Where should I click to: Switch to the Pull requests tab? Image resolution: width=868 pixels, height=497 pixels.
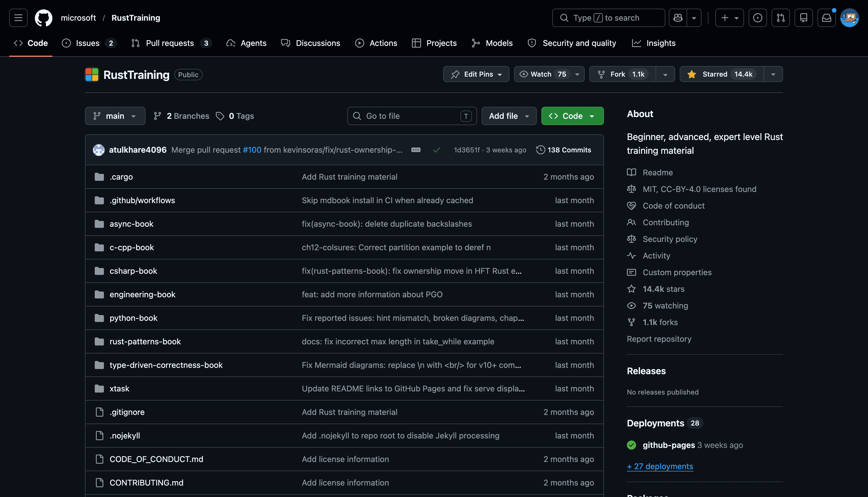pyautogui.click(x=171, y=43)
